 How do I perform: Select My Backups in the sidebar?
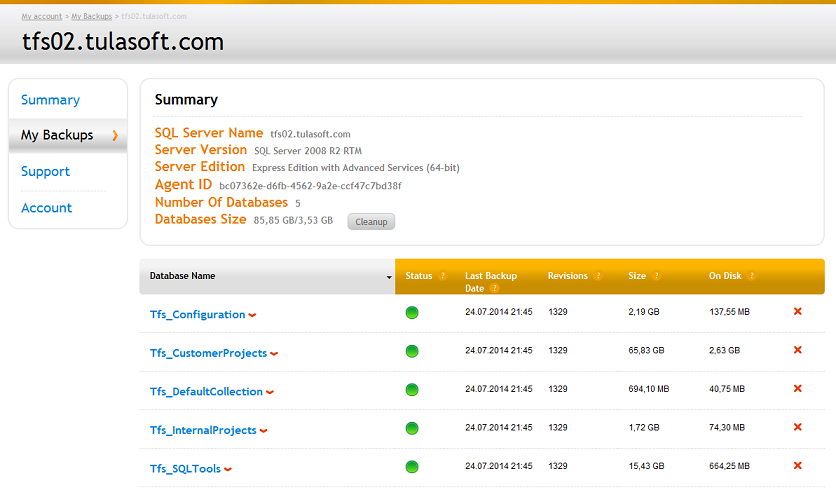(57, 135)
